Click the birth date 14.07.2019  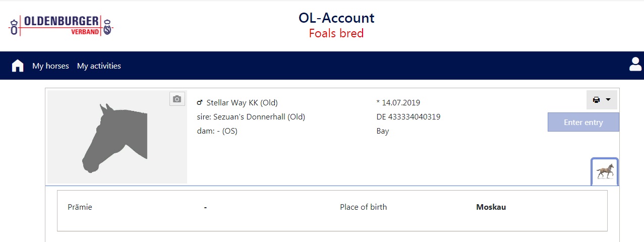[398, 103]
